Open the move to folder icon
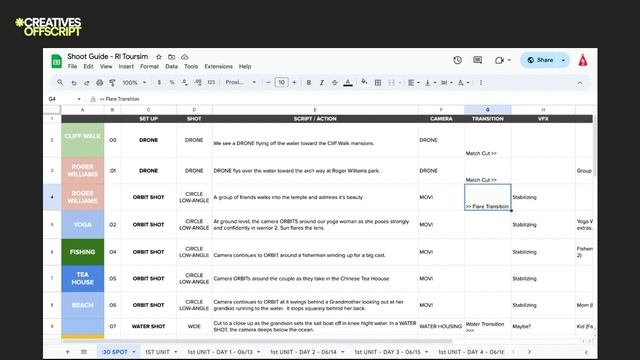This screenshot has width=640, height=360. point(172,57)
